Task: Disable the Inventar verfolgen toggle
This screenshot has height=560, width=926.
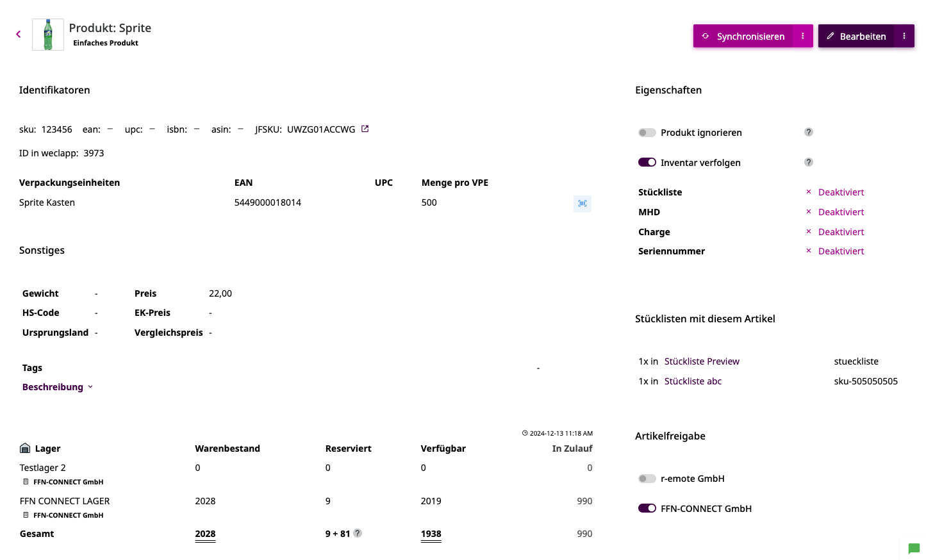Action: tap(647, 162)
